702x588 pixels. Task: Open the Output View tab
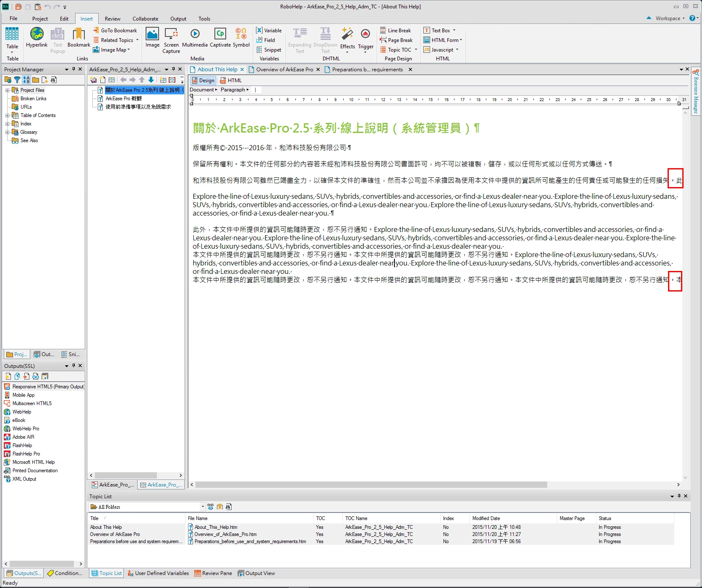point(256,573)
